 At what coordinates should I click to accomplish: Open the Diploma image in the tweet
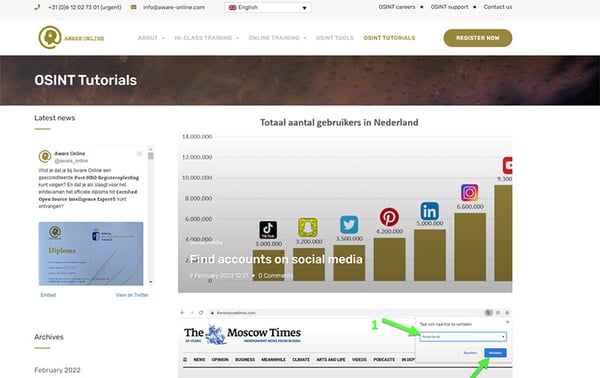pyautogui.click(x=91, y=254)
